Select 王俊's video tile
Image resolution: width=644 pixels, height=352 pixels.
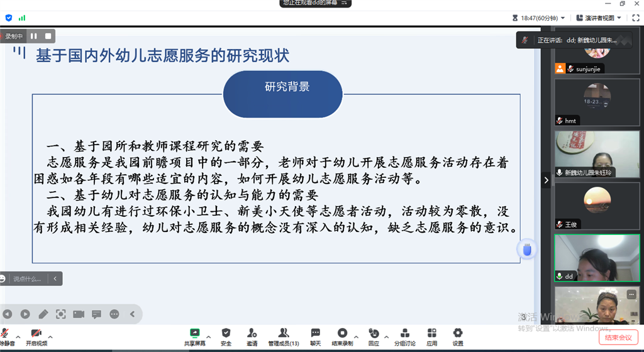pos(597,206)
